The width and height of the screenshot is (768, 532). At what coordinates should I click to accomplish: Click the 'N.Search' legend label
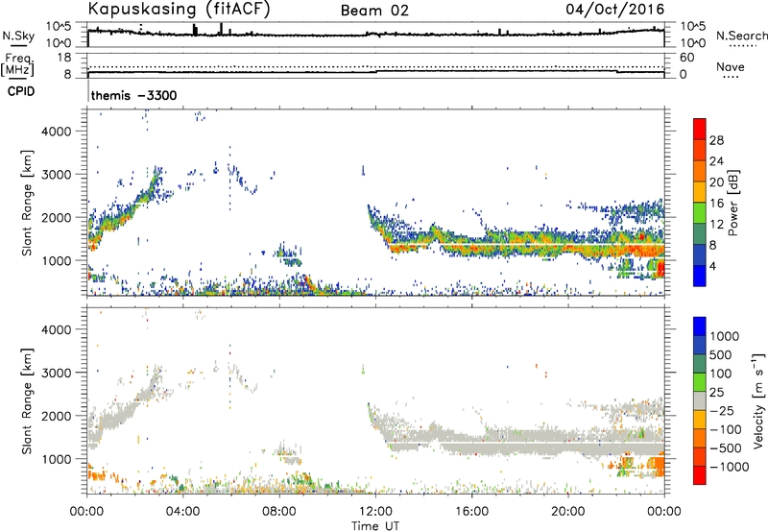point(741,36)
